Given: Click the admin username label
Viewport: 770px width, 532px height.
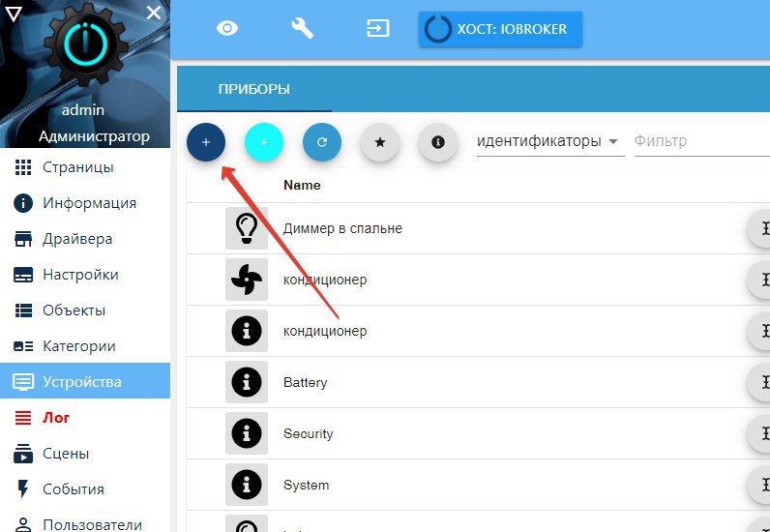Looking at the screenshot, I should click(83, 109).
